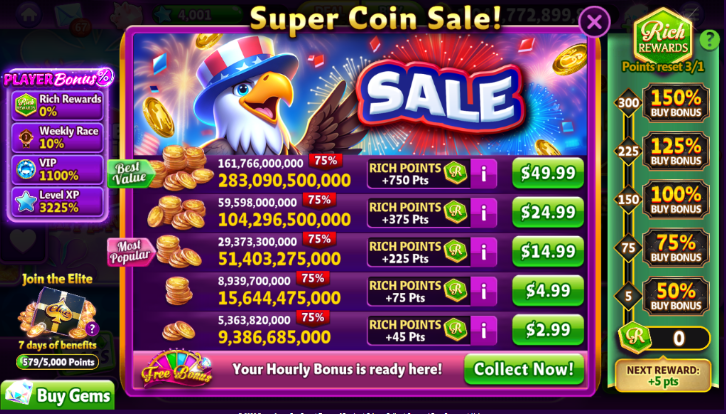
Task: Click the 150% Buy Bonus reward tier
Action: tap(676, 103)
